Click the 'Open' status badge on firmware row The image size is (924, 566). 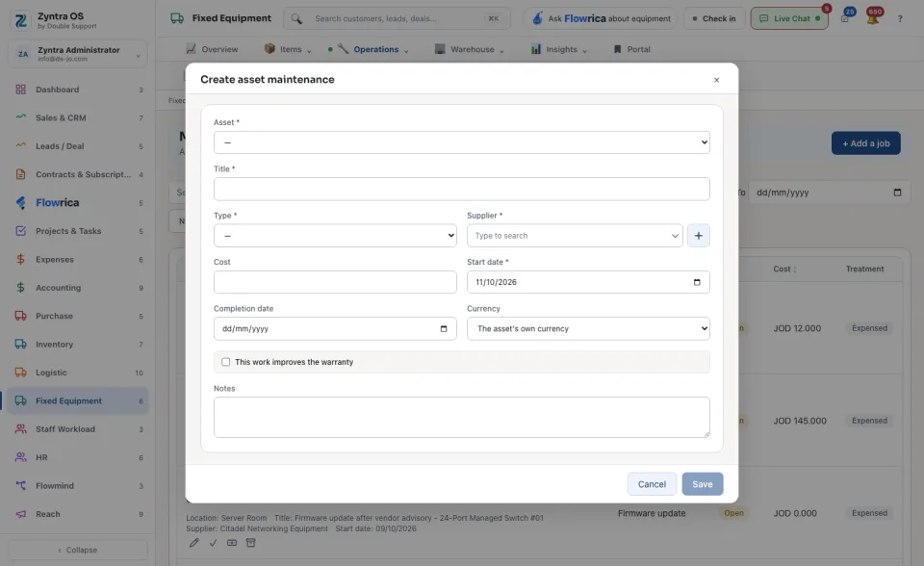[733, 513]
